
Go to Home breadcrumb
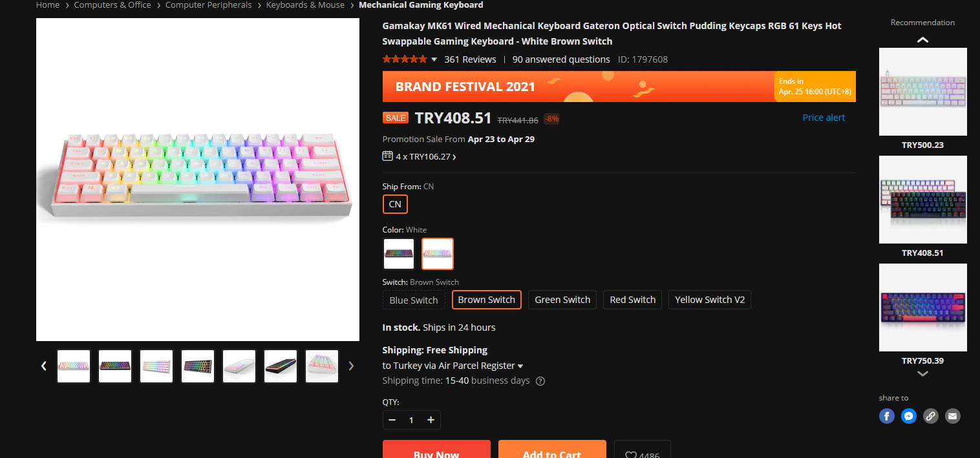coord(48,5)
